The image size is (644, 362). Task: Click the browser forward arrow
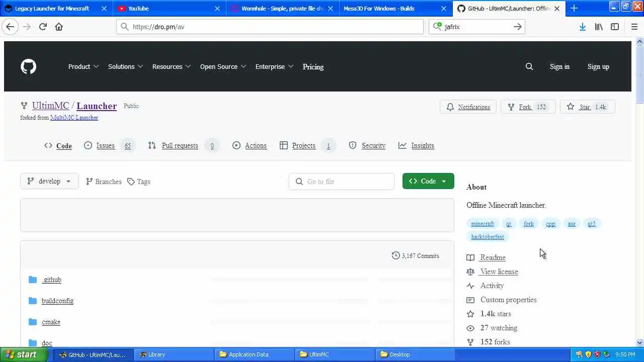pos(27,27)
